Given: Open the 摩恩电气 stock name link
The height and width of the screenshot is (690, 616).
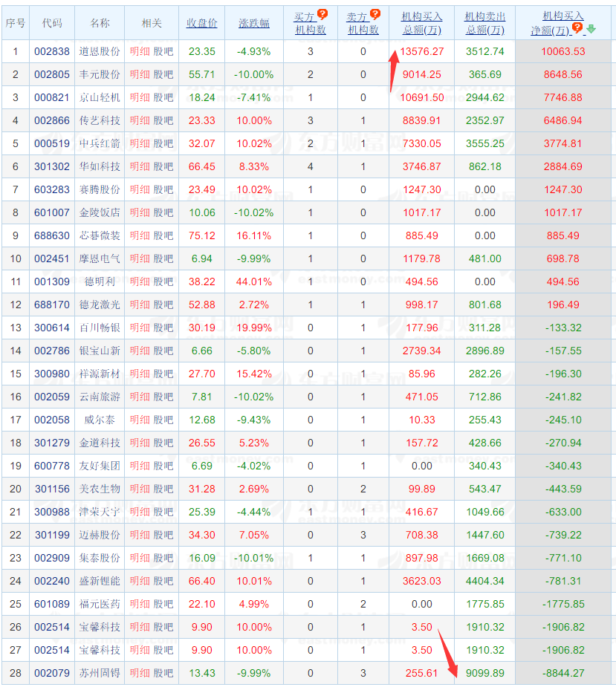Looking at the screenshot, I should pyautogui.click(x=100, y=258).
